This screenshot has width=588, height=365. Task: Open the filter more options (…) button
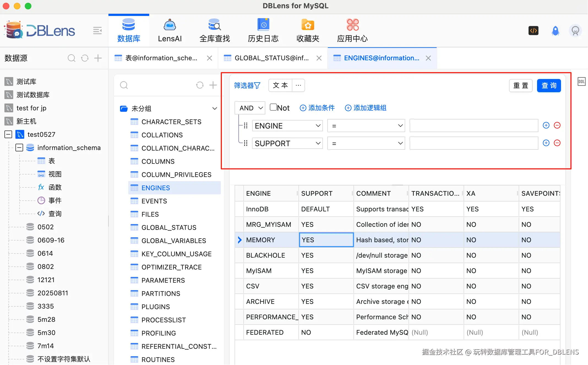(298, 85)
